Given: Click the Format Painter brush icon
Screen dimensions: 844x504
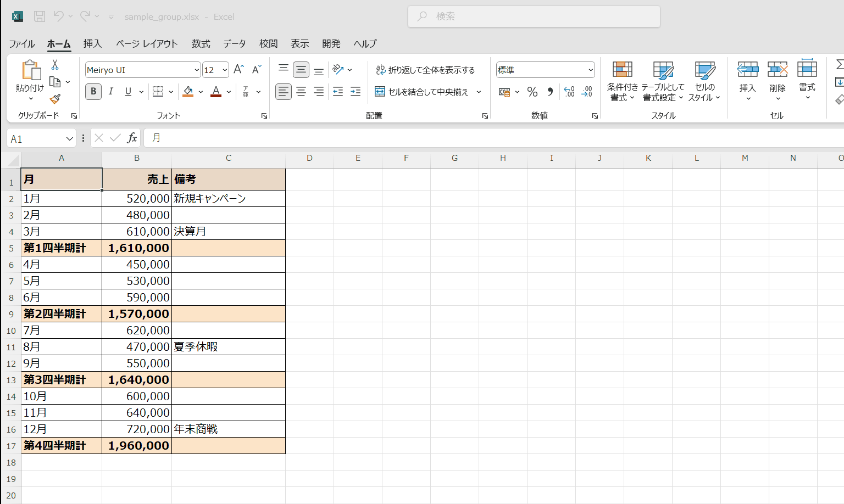Looking at the screenshot, I should tap(55, 99).
